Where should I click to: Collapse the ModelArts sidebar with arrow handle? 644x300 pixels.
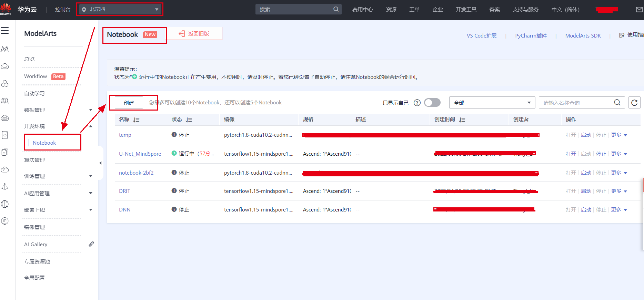point(100,163)
